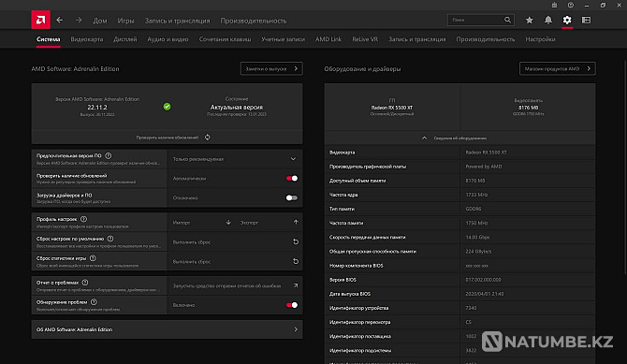This screenshot has height=364, width=627.
Task: Click refresh icon next to Проверить наличие обновлений
Action: [207, 138]
